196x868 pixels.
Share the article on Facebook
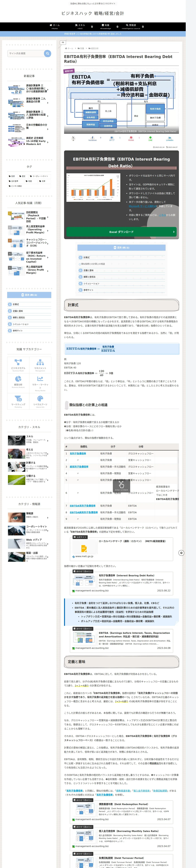(92, 138)
